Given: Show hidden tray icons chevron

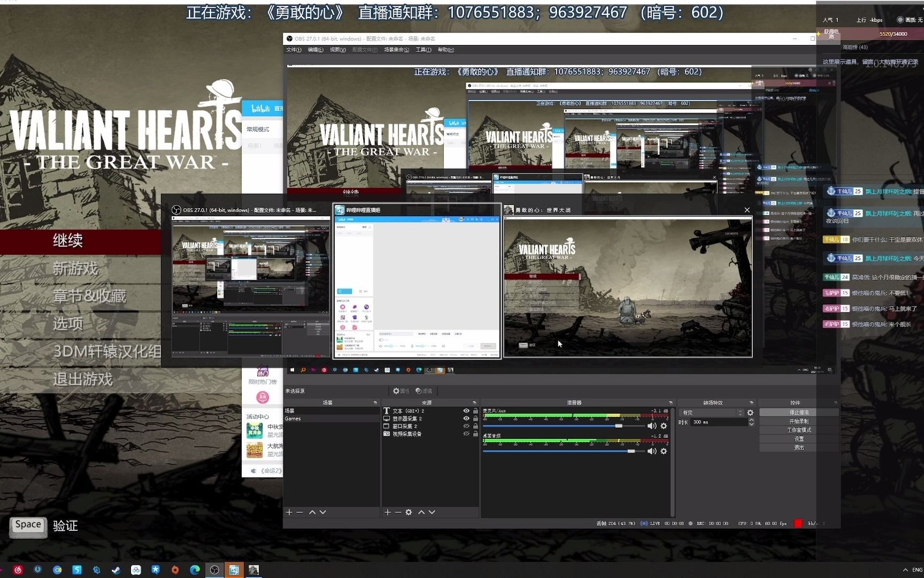Looking at the screenshot, I should click(905, 570).
